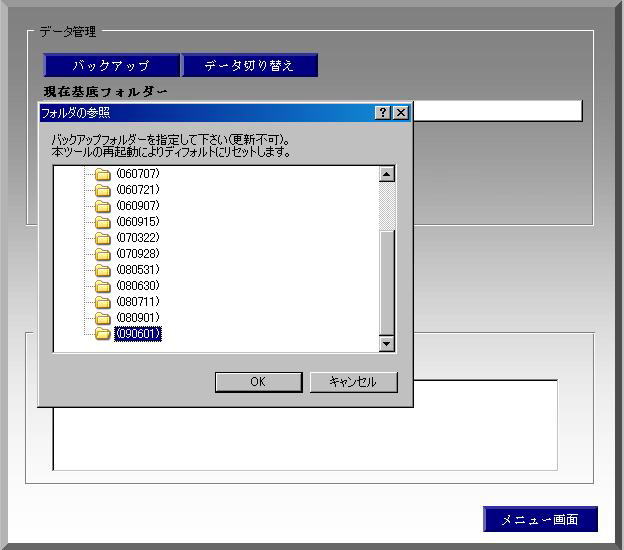Click the folder icon beside (060721)
This screenshot has height=550, width=624.
[102, 190]
